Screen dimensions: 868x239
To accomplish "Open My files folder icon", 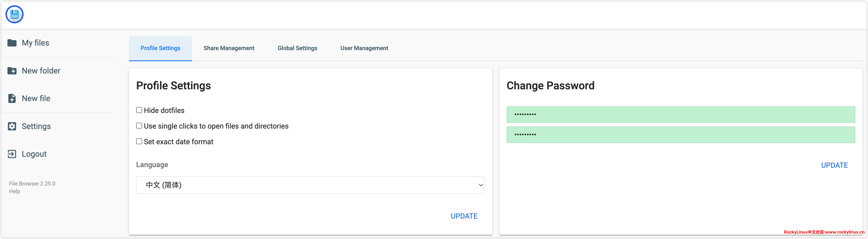I will point(12,43).
